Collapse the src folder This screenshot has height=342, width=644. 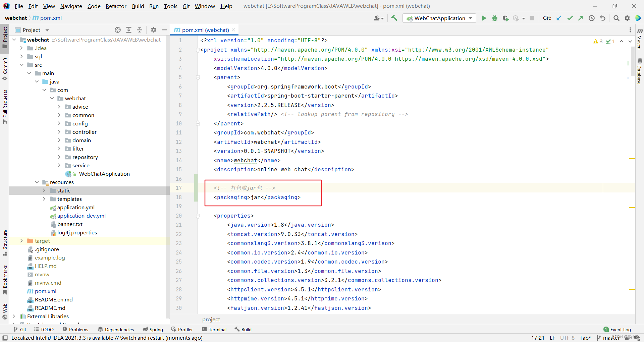click(21, 65)
